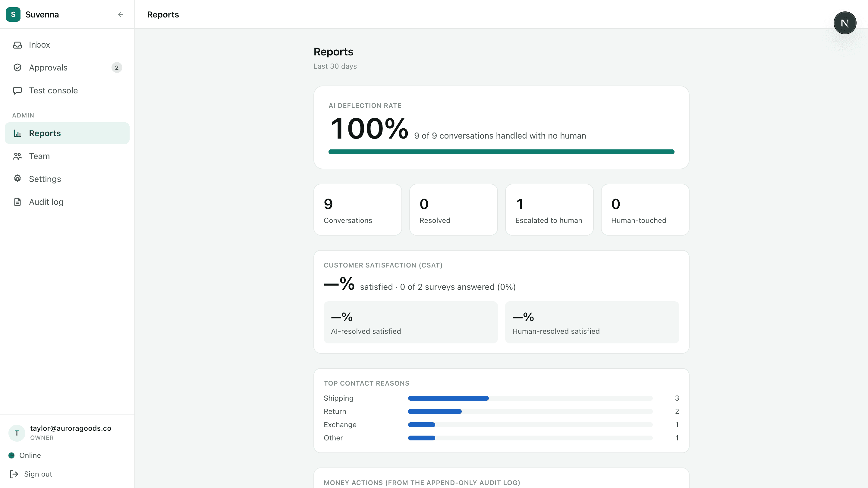
Task: Click the Suvenna brand name
Action: click(x=42, y=14)
